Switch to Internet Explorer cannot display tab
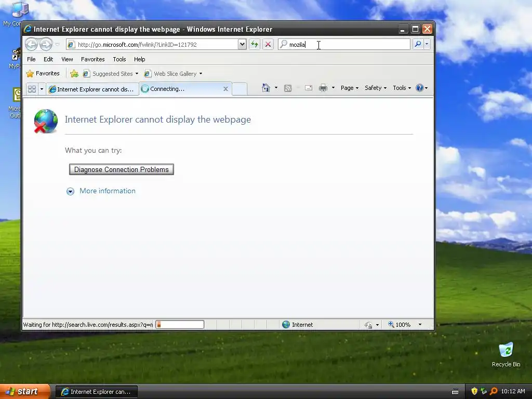This screenshot has height=399, width=532. [x=92, y=89]
